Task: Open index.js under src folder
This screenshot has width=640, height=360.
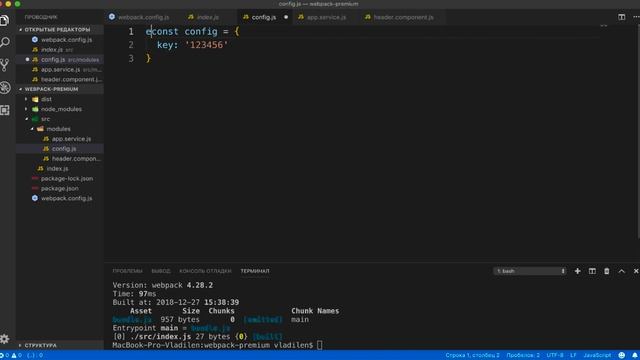Action: (60, 169)
